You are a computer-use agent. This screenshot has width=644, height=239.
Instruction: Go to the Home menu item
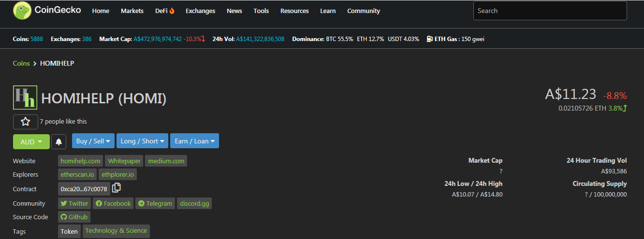click(x=101, y=11)
